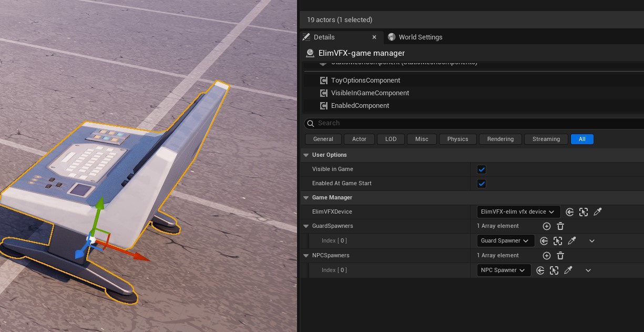This screenshot has height=332, width=644.
Task: Click the ElimVFXDevice property label
Action: (332, 212)
